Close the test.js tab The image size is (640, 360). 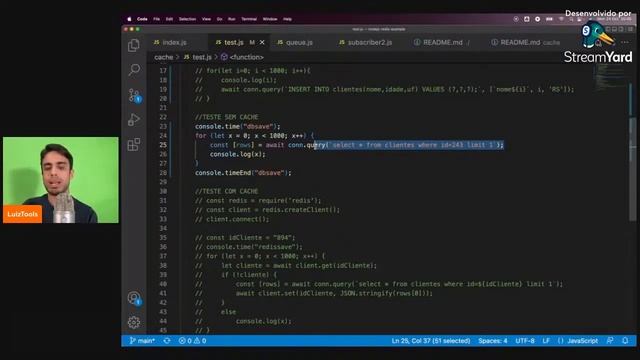coord(262,42)
